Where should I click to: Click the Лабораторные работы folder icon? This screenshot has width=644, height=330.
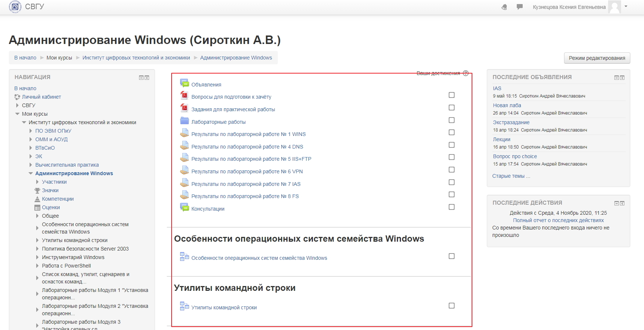coord(184,121)
